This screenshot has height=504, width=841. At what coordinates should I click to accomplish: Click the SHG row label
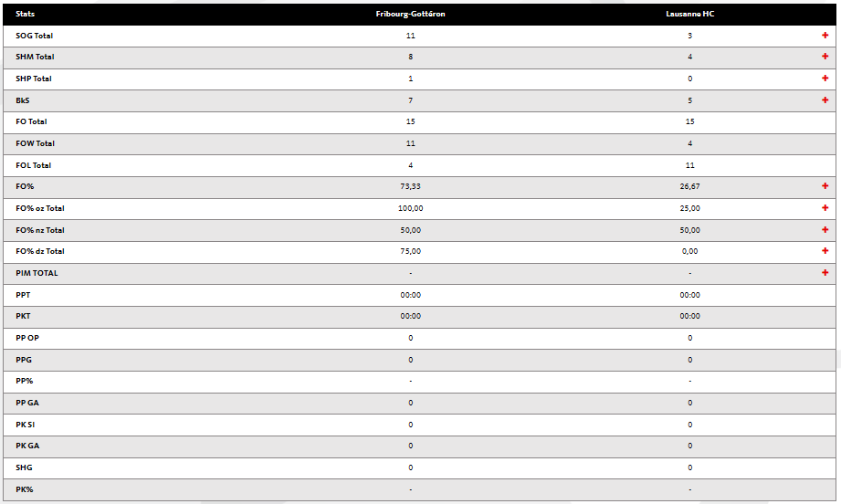click(x=24, y=467)
